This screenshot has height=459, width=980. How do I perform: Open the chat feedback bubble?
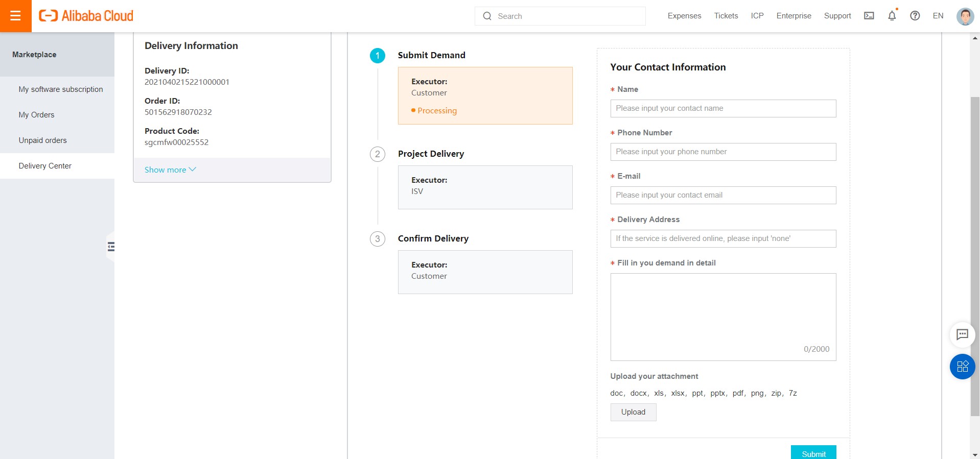coord(962,334)
